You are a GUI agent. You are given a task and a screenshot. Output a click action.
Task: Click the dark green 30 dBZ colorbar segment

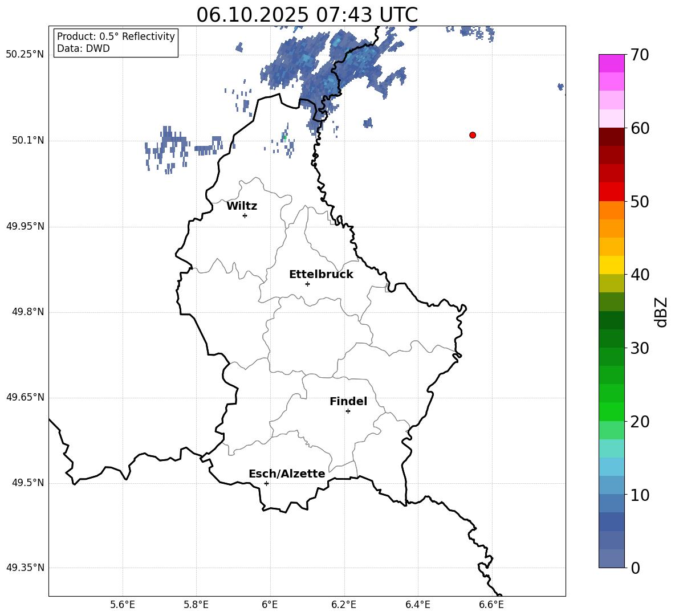point(611,338)
